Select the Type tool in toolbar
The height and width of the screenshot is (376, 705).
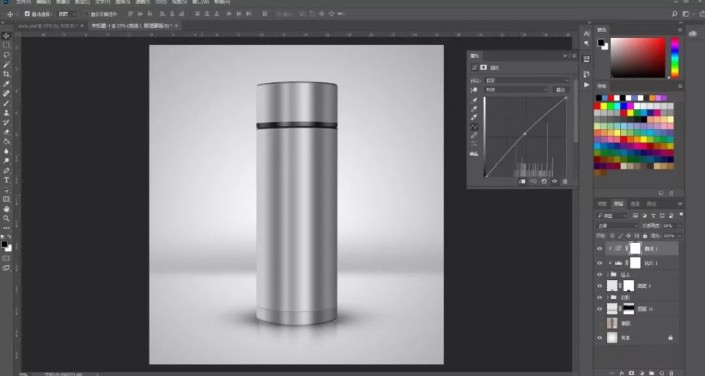pos(6,180)
